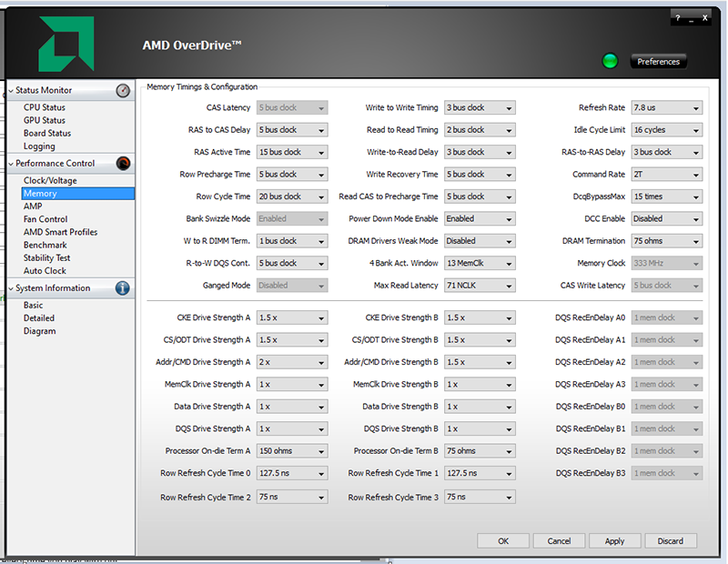Open RAS Active Time dropdown
Viewport: 728px width, 564px height.
pos(292,152)
